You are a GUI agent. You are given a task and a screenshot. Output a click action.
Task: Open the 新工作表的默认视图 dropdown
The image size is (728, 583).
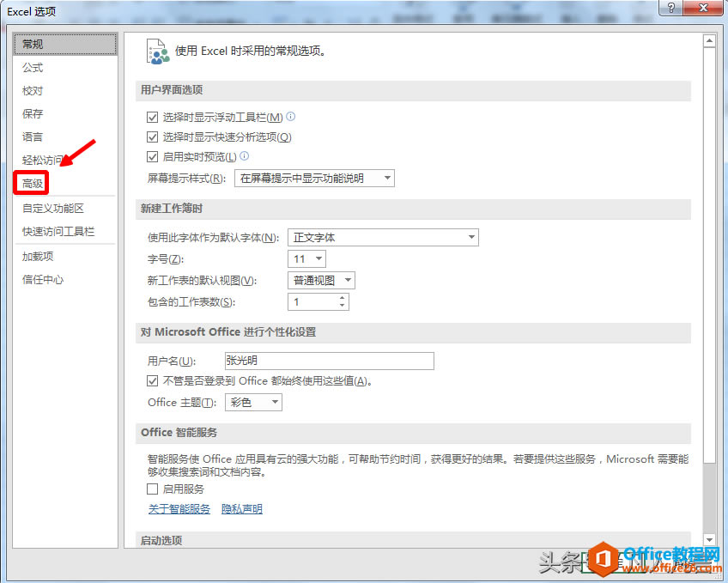pyautogui.click(x=321, y=281)
